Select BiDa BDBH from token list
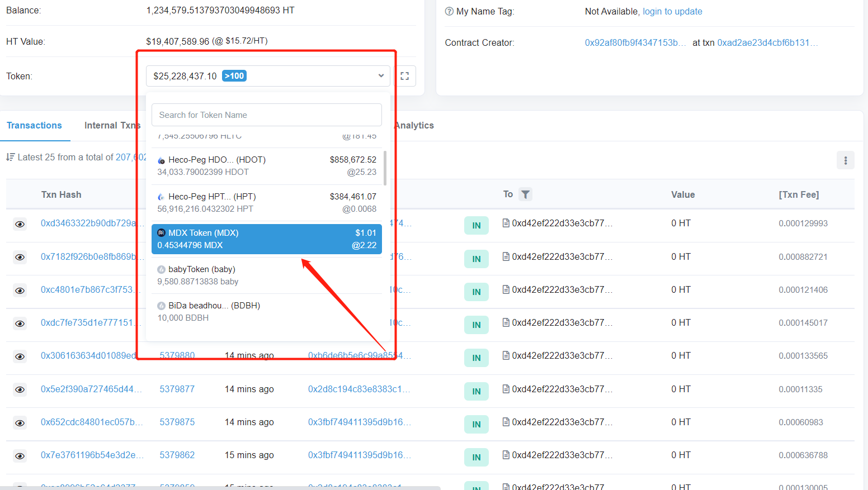The width and height of the screenshot is (868, 490). (267, 312)
